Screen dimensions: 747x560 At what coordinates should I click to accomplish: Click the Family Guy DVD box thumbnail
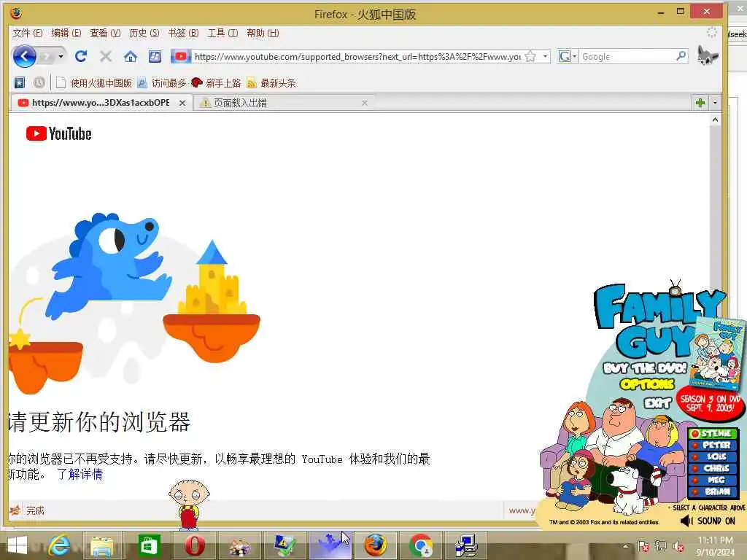(x=716, y=353)
